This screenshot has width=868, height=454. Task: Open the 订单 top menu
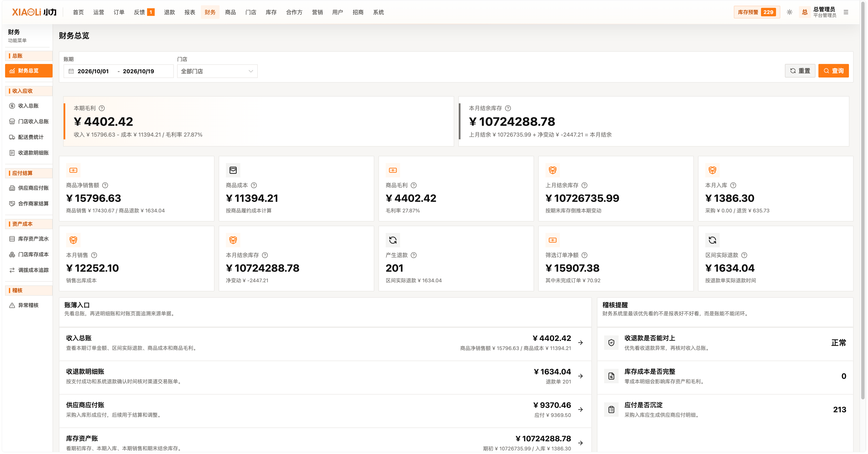pos(119,12)
